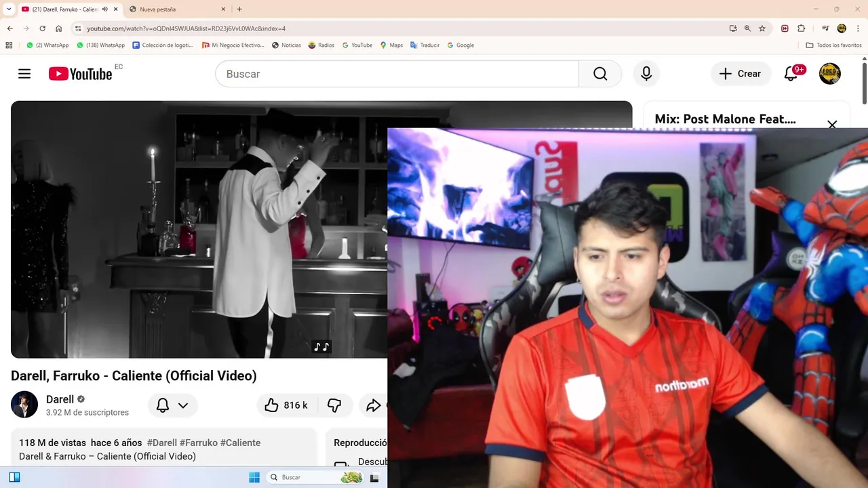Click the #Darell hashtag

161,443
